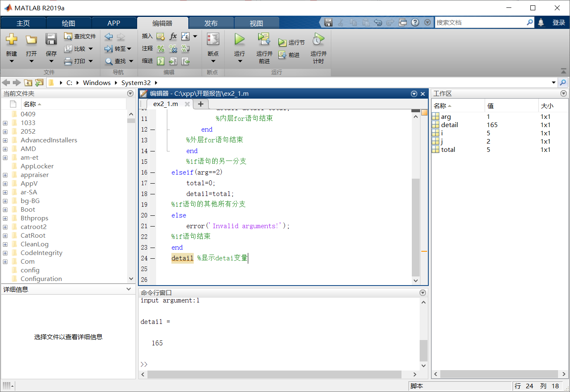Click the 前进 (Advance) button

pos(289,55)
